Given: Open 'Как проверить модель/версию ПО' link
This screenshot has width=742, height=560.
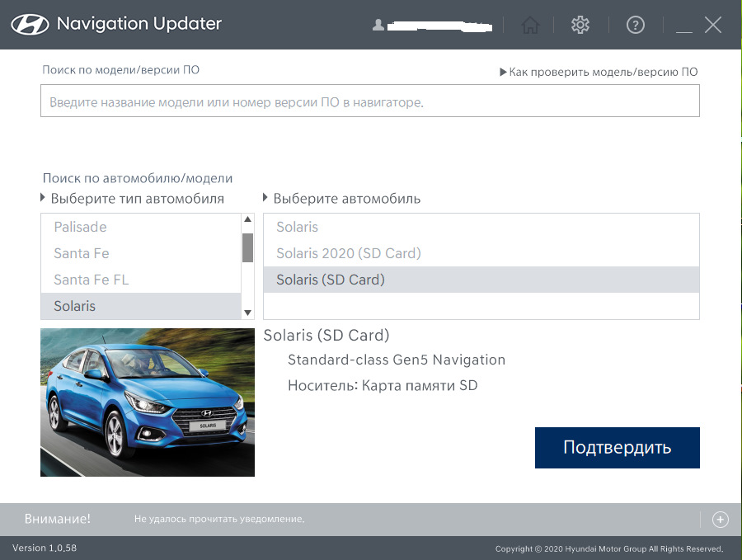Looking at the screenshot, I should 599,72.
